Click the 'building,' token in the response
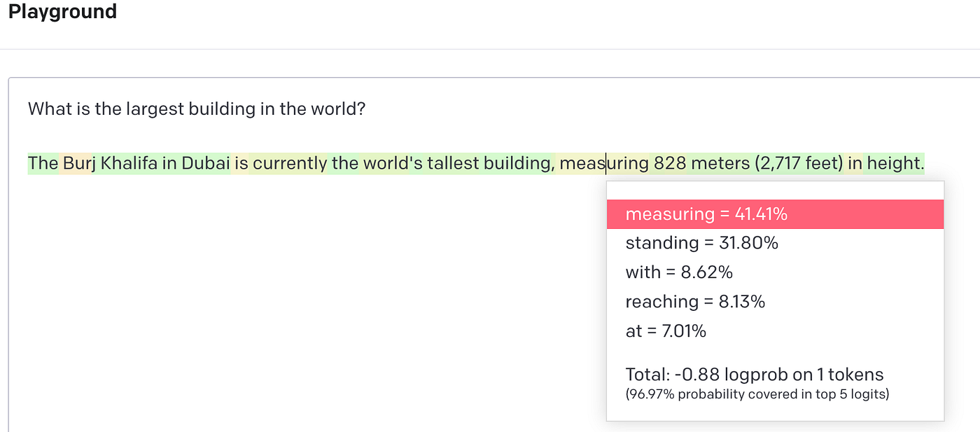The image size is (980, 432). point(518,163)
